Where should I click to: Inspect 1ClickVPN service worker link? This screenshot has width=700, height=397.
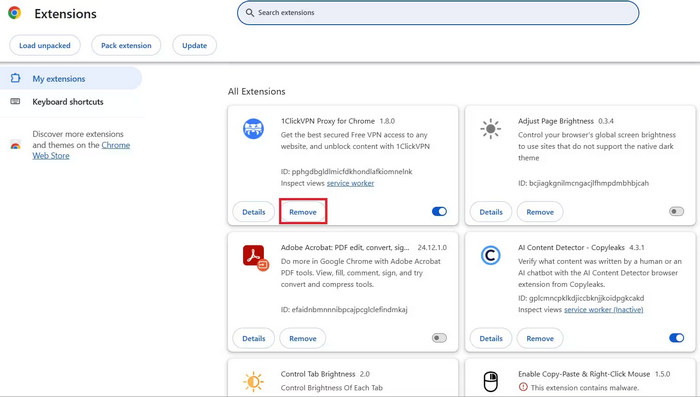[x=350, y=183]
